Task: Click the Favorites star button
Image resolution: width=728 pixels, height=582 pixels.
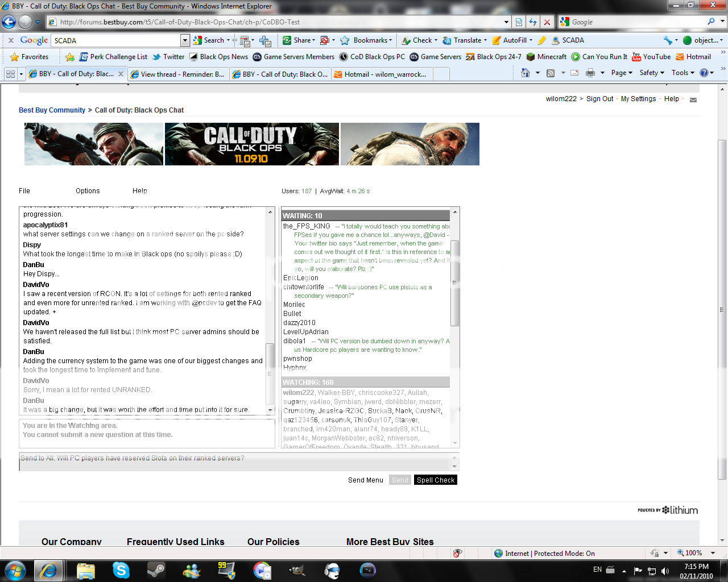Action: (30, 57)
